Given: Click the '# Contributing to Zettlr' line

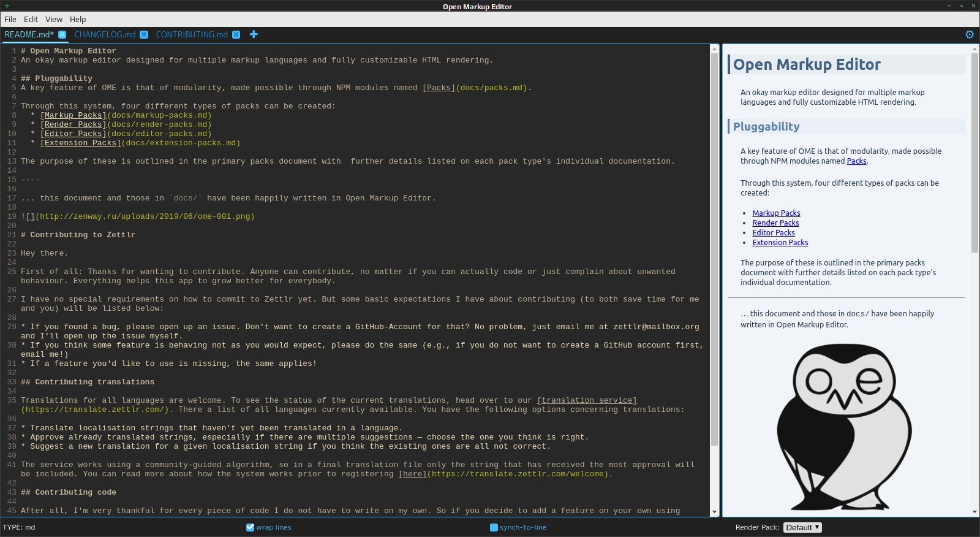Looking at the screenshot, I should pyautogui.click(x=78, y=235).
